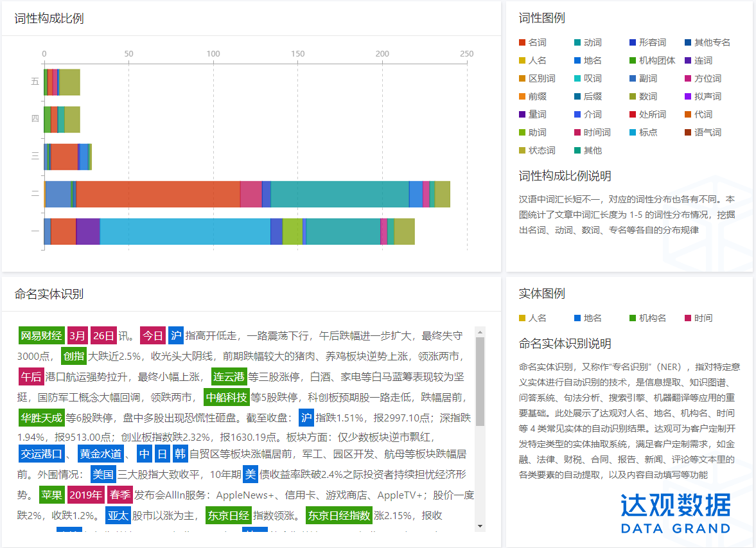Click the teal 动词 legend marker
This screenshot has height=548, width=756.
pos(577,42)
